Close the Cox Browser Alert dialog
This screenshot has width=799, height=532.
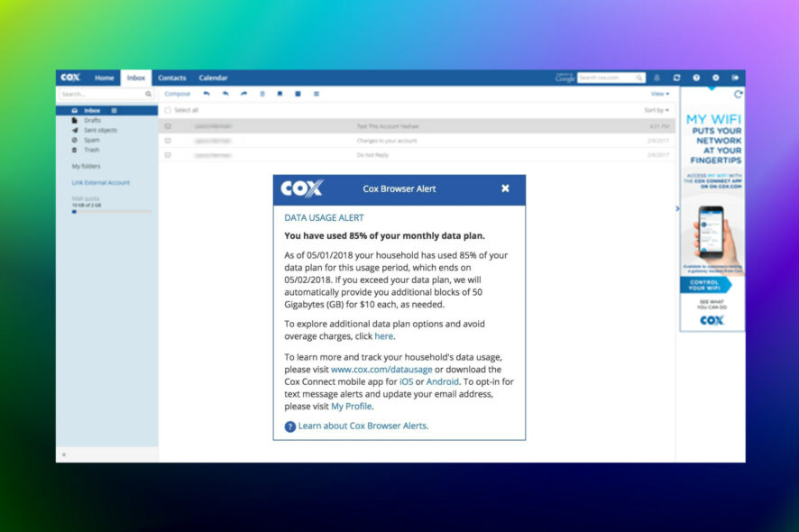click(x=505, y=188)
